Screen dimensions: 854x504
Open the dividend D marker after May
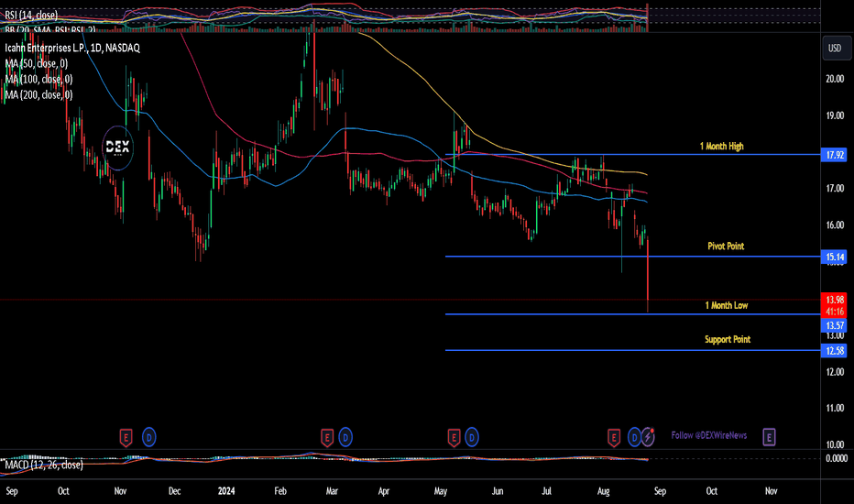pyautogui.click(x=472, y=437)
